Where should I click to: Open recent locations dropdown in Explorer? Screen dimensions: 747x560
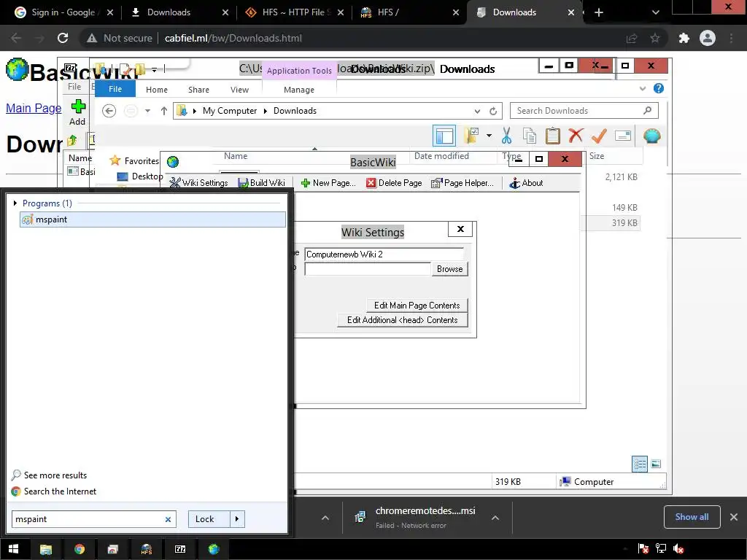[147, 111]
